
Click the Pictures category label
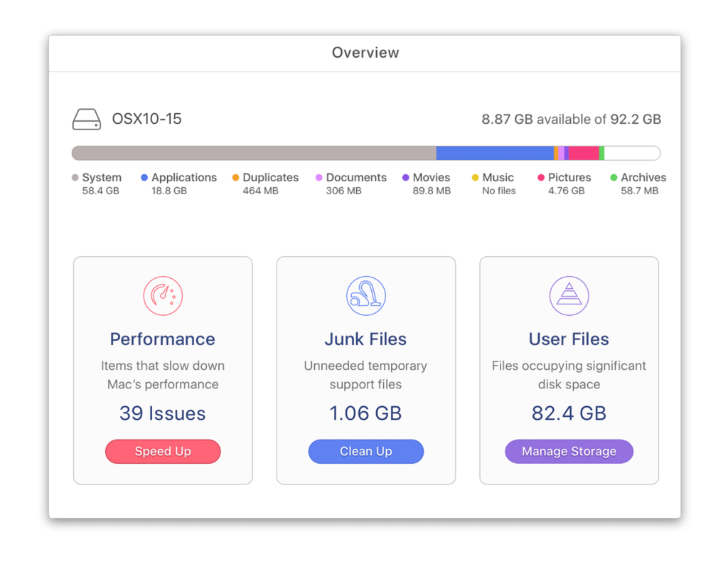coord(568,177)
